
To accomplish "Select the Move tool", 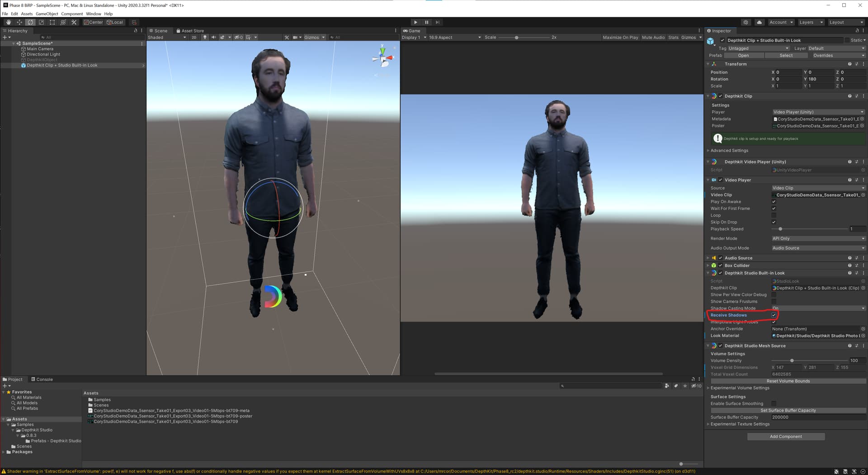I will (19, 22).
